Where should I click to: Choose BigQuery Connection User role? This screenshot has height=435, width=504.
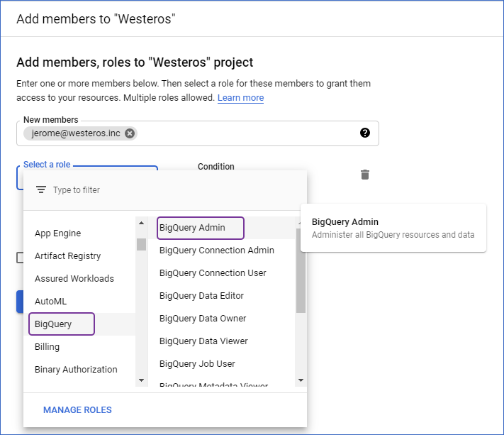point(221,273)
